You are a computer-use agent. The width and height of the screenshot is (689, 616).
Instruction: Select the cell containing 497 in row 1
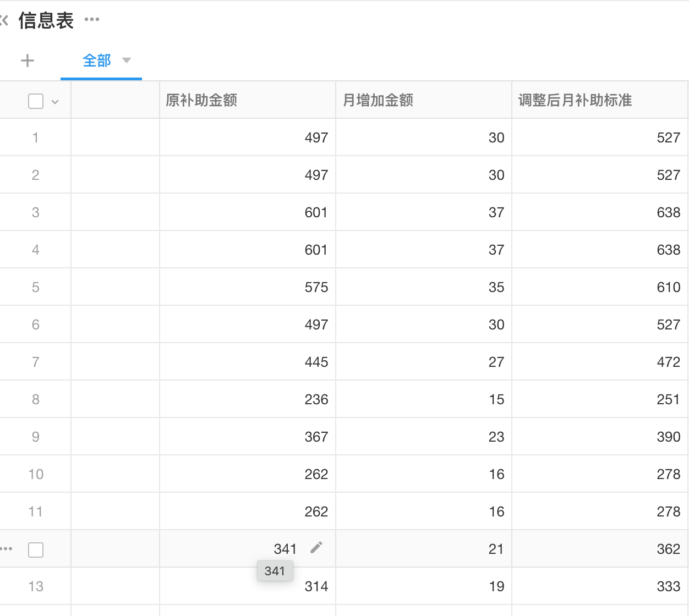247,137
